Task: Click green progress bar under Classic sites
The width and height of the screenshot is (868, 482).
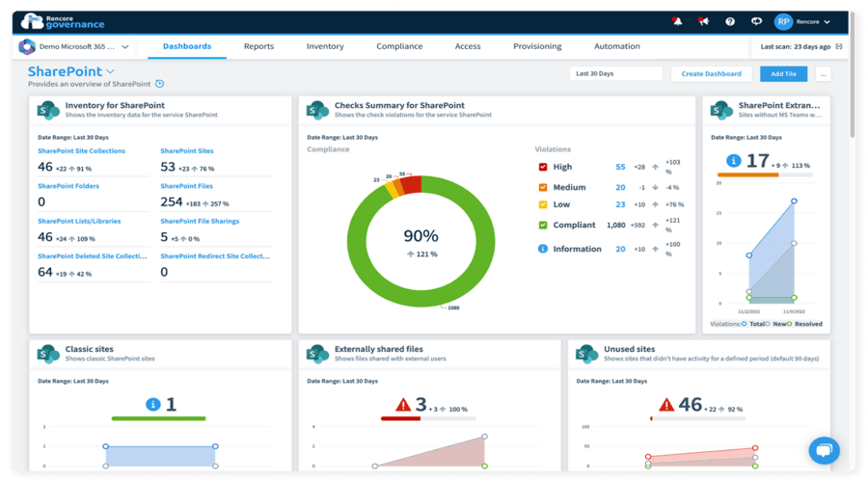Action: (x=158, y=418)
